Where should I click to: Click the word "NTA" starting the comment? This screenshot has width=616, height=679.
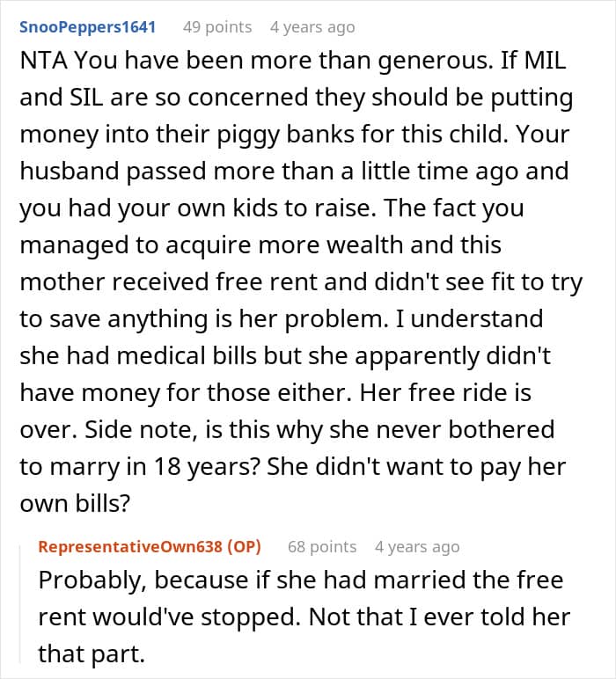coord(43,60)
